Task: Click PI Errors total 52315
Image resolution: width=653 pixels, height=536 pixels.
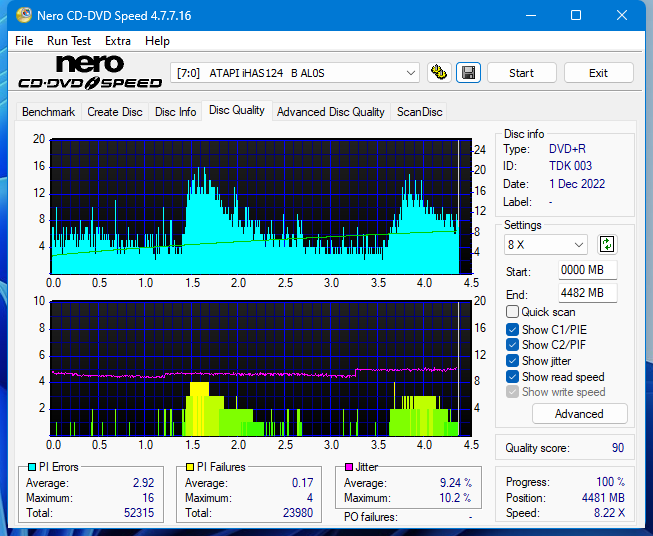Action: 139,513
